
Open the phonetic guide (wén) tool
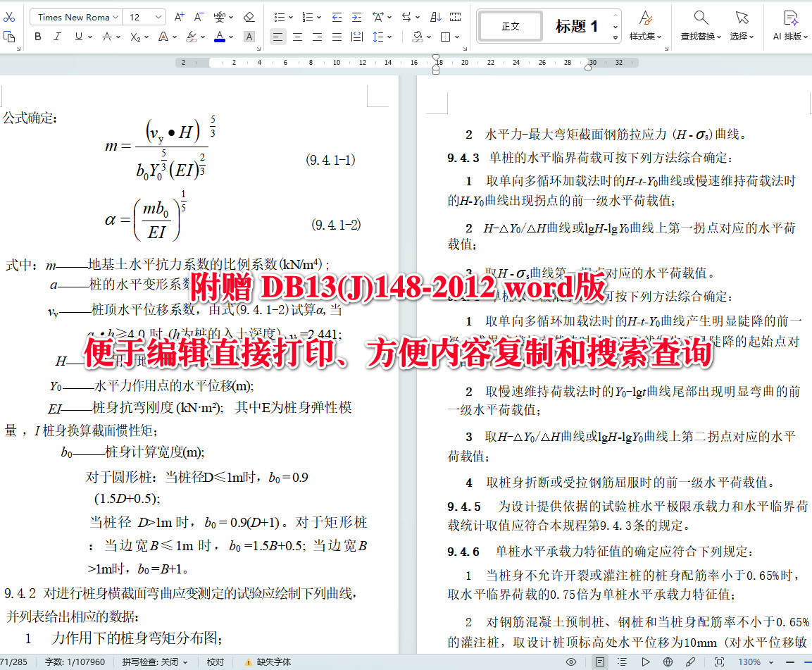[x=220, y=17]
